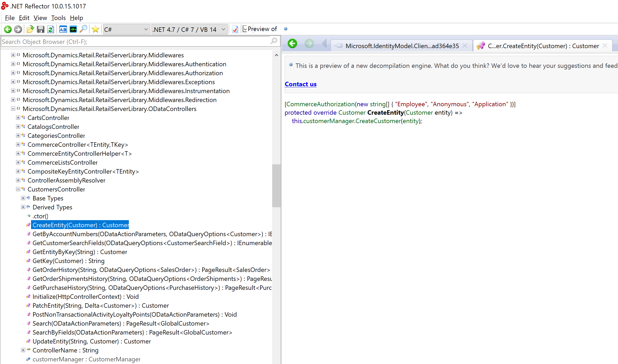Switch to Microsoft.IdentityModel.Clien...ad364e35 tab

tap(402, 46)
